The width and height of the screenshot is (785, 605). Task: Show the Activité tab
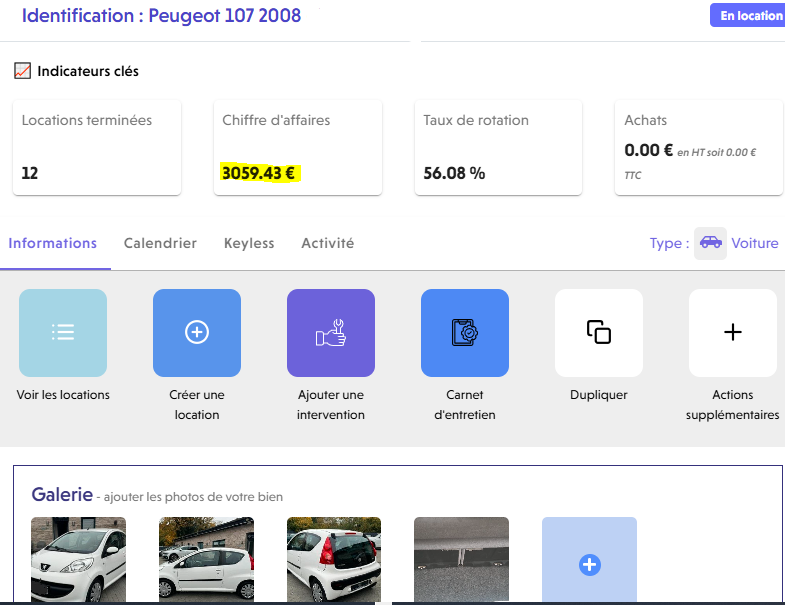327,243
